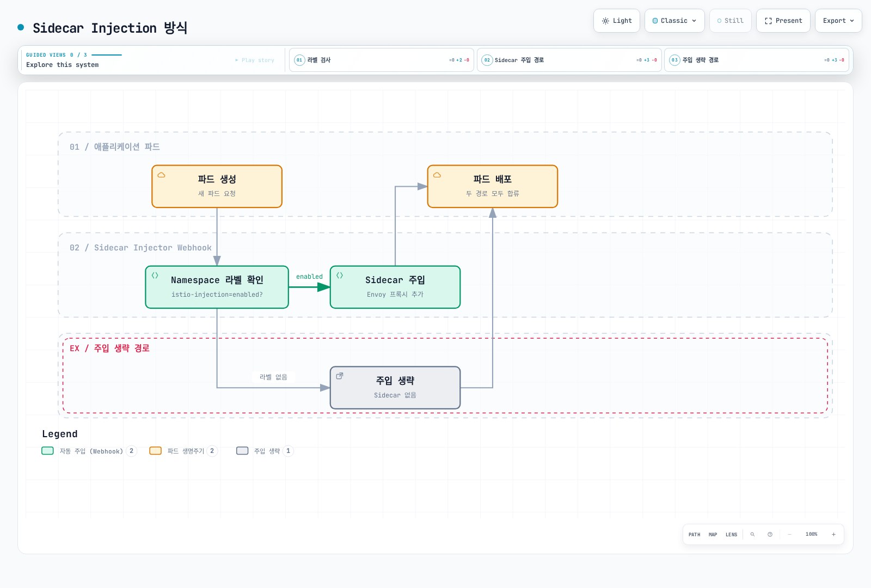Toggle the Still animation mode
Screen dimensions: 871x588
click(730, 21)
